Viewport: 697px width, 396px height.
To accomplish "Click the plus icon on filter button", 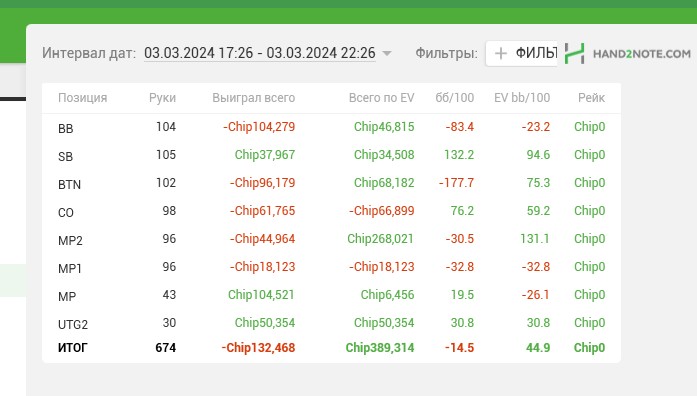I will pos(501,53).
